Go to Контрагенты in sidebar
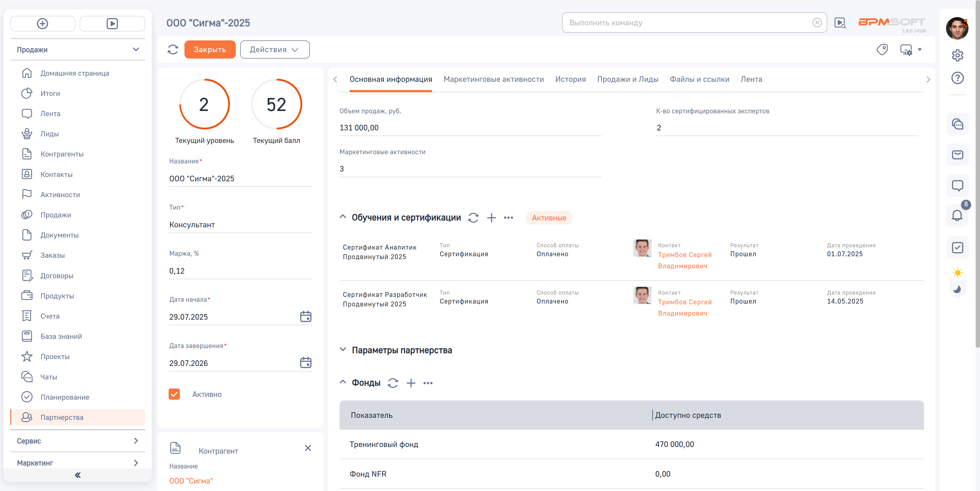The height and width of the screenshot is (491, 980). tap(62, 154)
